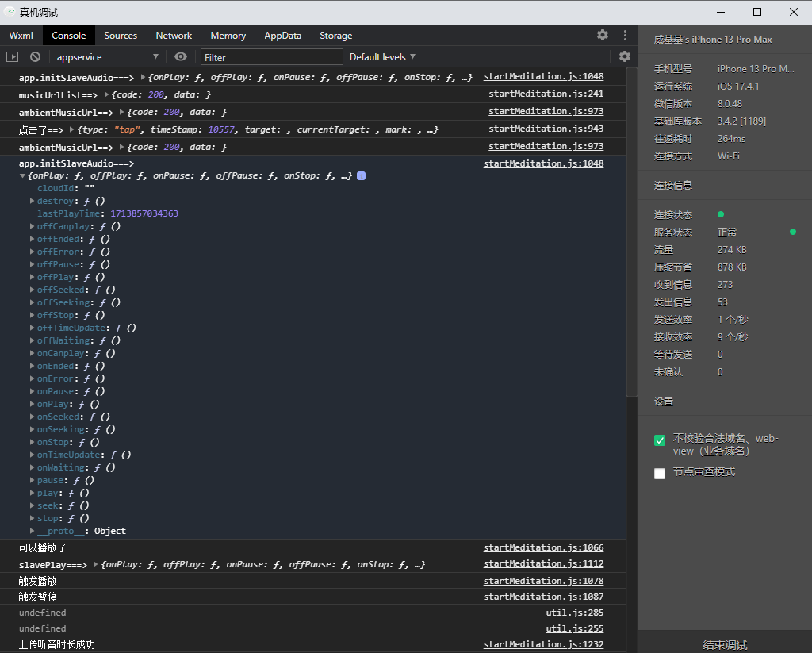
Task: Expand the first app.initSlaveAudio object
Action: 143,77
